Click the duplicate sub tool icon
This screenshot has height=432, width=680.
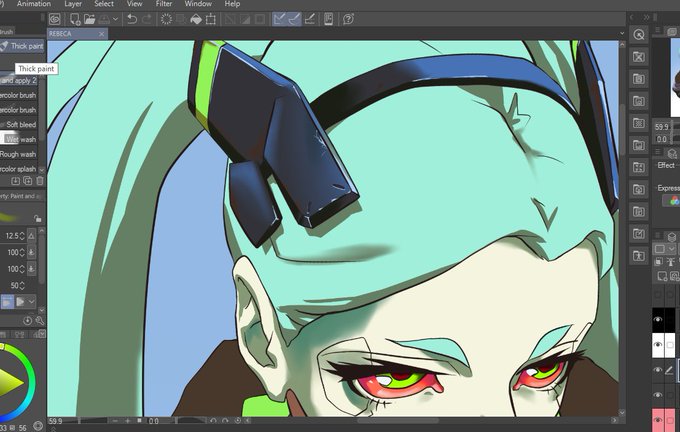click(27, 181)
